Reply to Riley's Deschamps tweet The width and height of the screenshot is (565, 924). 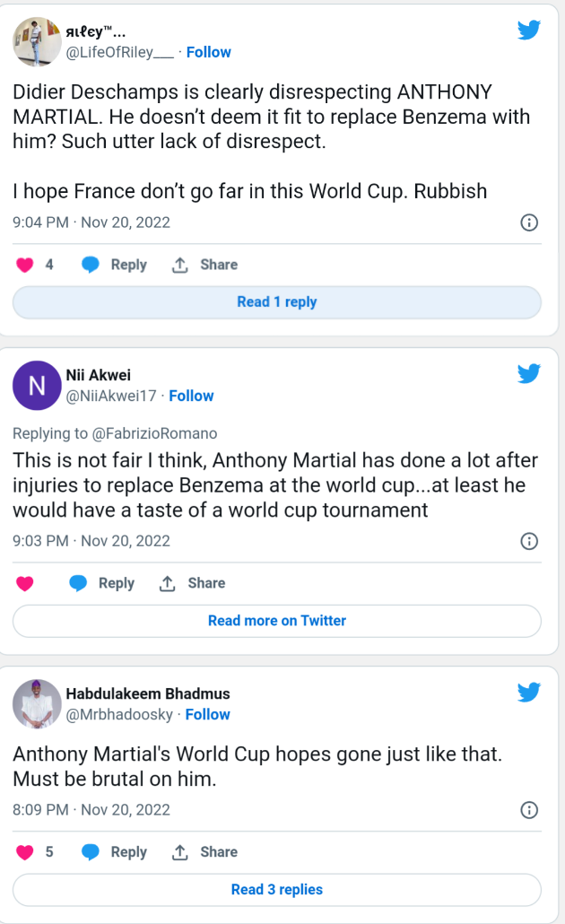coord(115,265)
